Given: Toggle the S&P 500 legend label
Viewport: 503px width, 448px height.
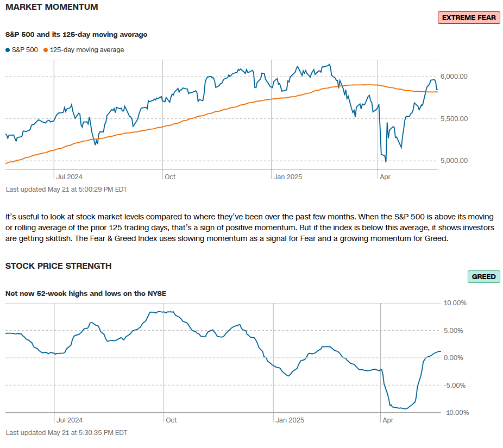Looking at the screenshot, I should click(x=25, y=50).
